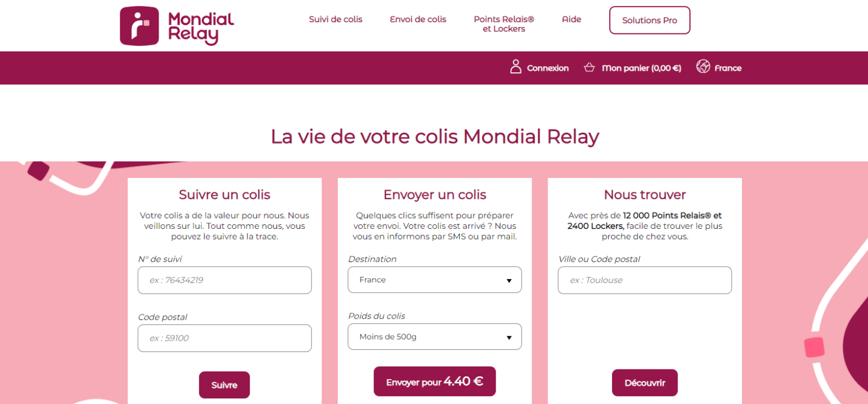Click the Ville ou Code postal input field
The width and height of the screenshot is (868, 404).
[x=644, y=280]
